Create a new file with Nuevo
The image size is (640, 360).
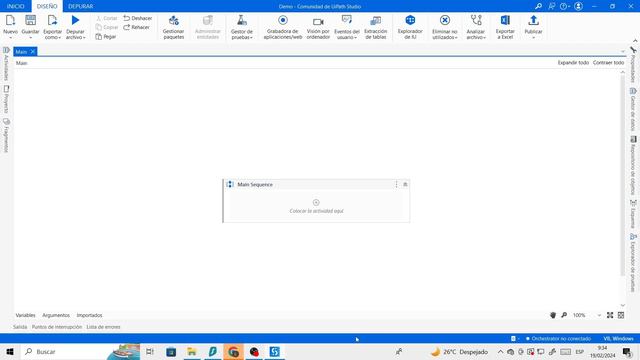point(10,24)
